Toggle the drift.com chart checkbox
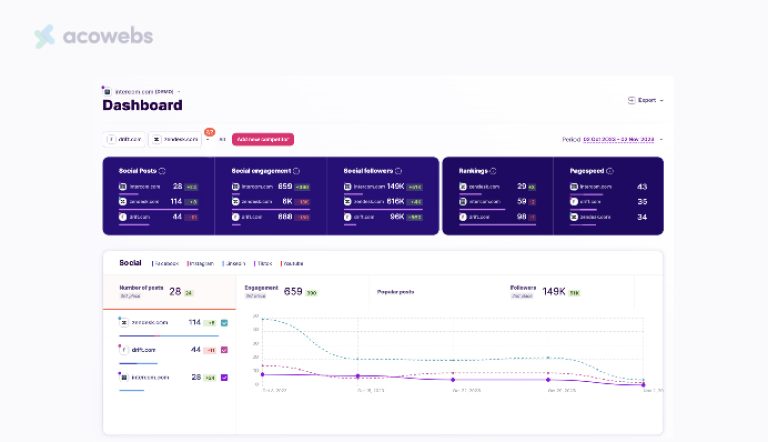The width and height of the screenshot is (768, 442). (224, 350)
